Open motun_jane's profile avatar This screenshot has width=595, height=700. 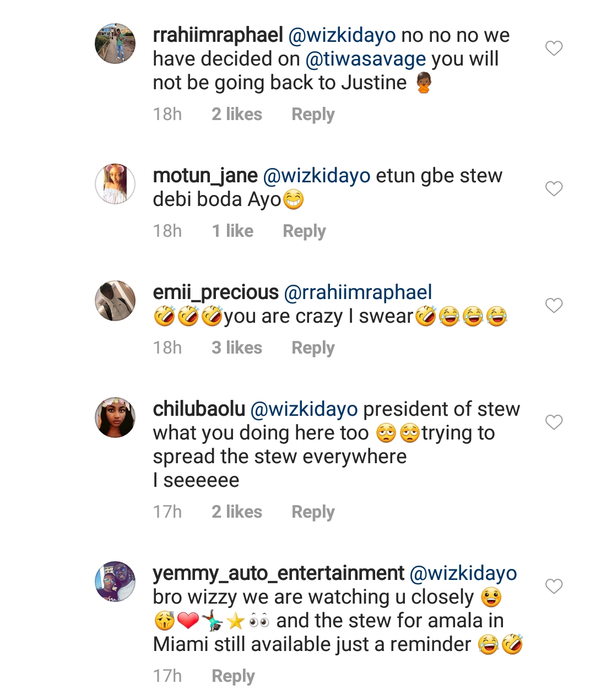point(115,184)
